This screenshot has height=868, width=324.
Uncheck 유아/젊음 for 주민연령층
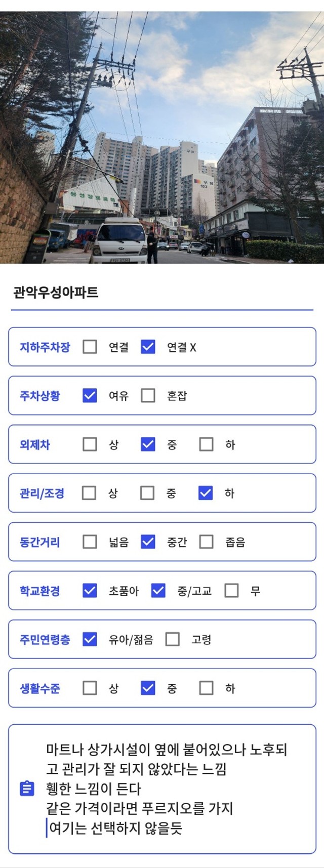(x=90, y=639)
